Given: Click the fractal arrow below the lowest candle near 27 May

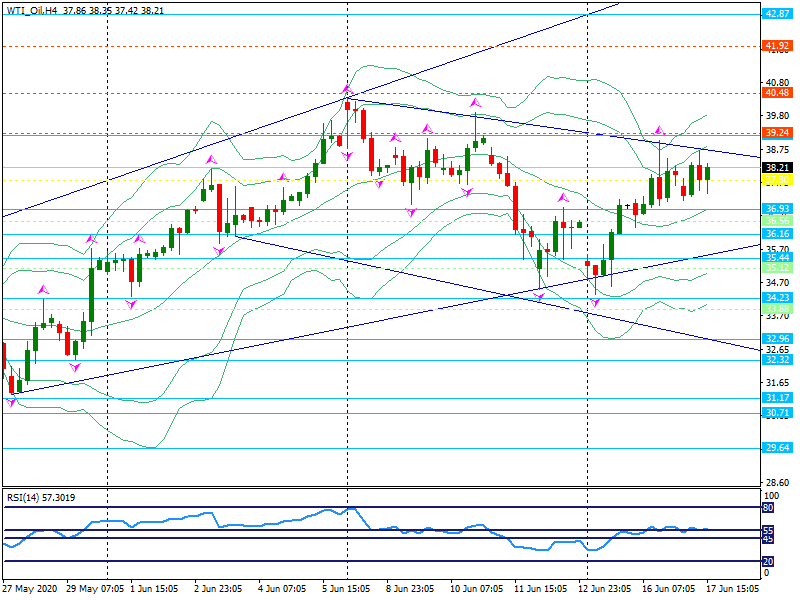Looking at the screenshot, I should coord(11,402).
